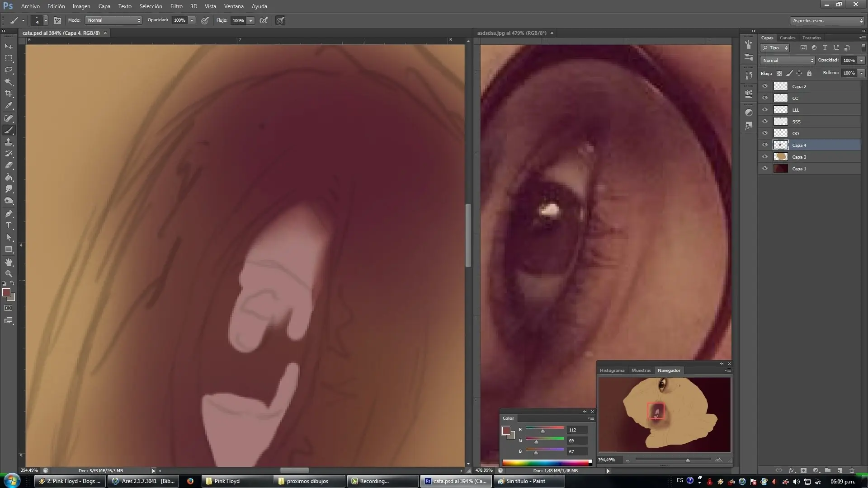This screenshot has height=488, width=868.
Task: Delete the selected layer with trash icon
Action: (x=852, y=470)
